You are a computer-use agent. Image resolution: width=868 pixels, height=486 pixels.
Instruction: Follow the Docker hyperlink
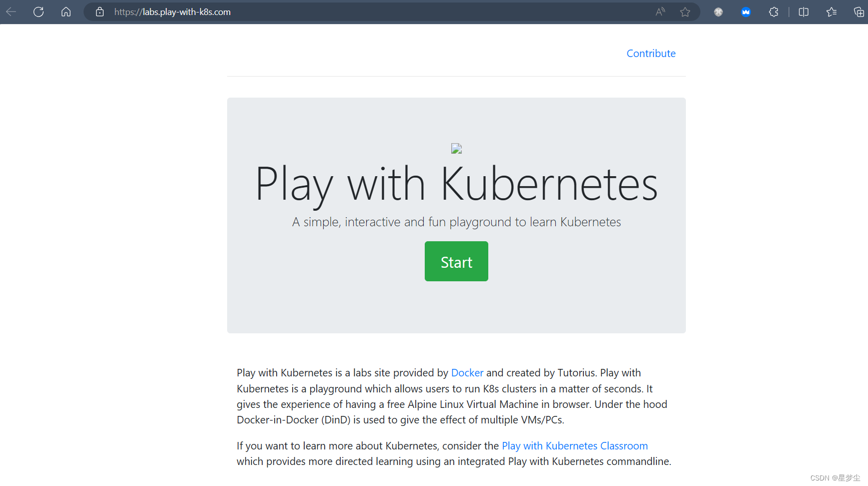467,373
